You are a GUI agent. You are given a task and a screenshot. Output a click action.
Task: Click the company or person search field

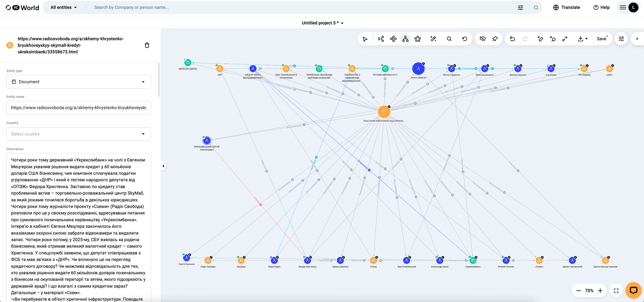tap(303, 7)
